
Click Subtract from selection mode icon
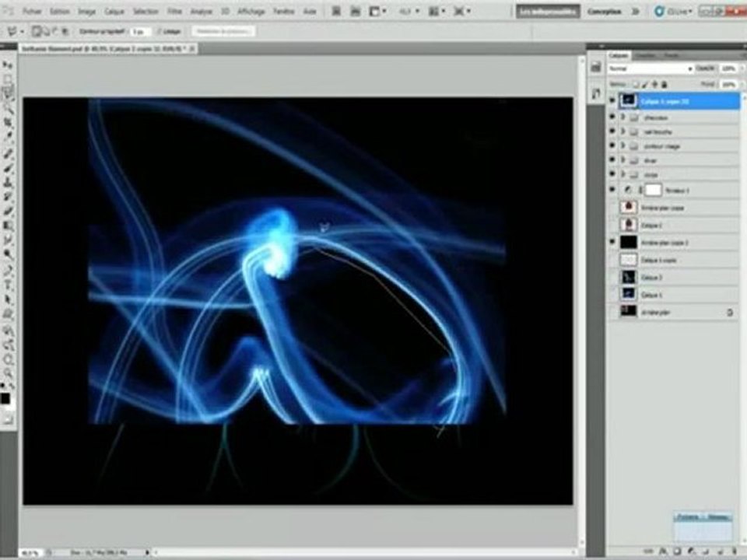pyautogui.click(x=55, y=31)
